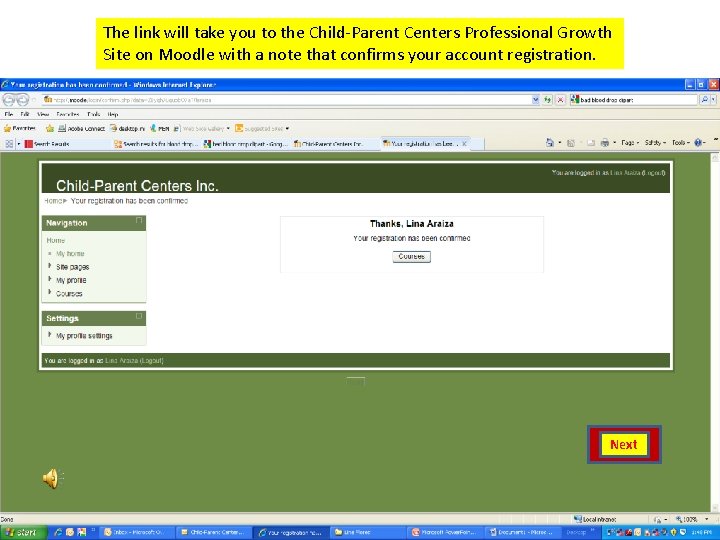Click the address bar URL field
Viewport: 720px width, 540px height.
point(287,100)
